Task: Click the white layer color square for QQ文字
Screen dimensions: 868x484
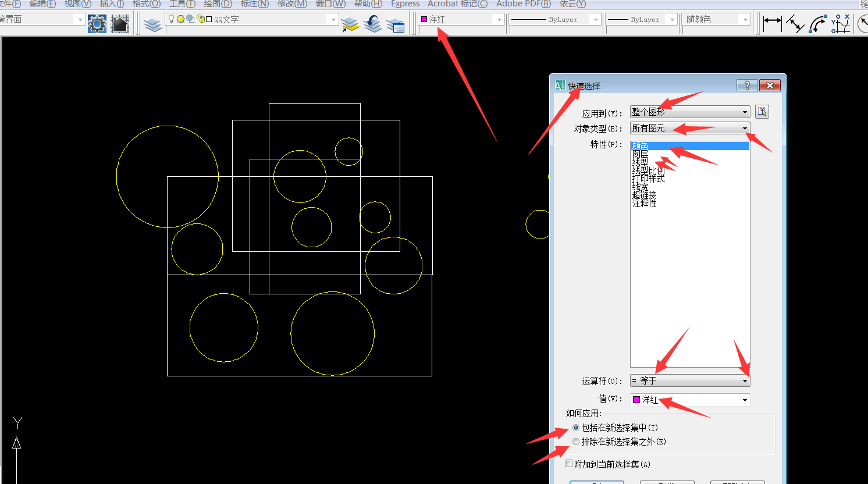Action: pos(209,19)
